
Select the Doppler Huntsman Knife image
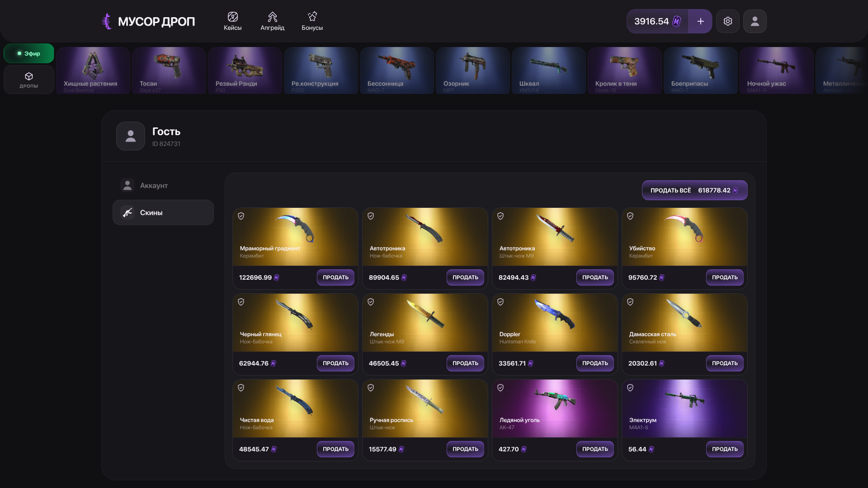coord(555,314)
